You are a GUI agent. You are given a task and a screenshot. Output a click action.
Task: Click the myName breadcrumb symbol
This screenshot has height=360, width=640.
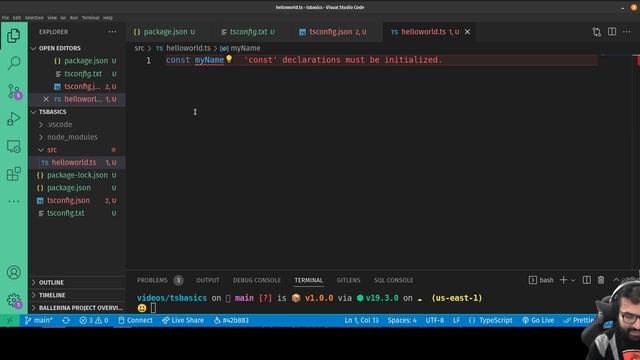[x=240, y=48]
